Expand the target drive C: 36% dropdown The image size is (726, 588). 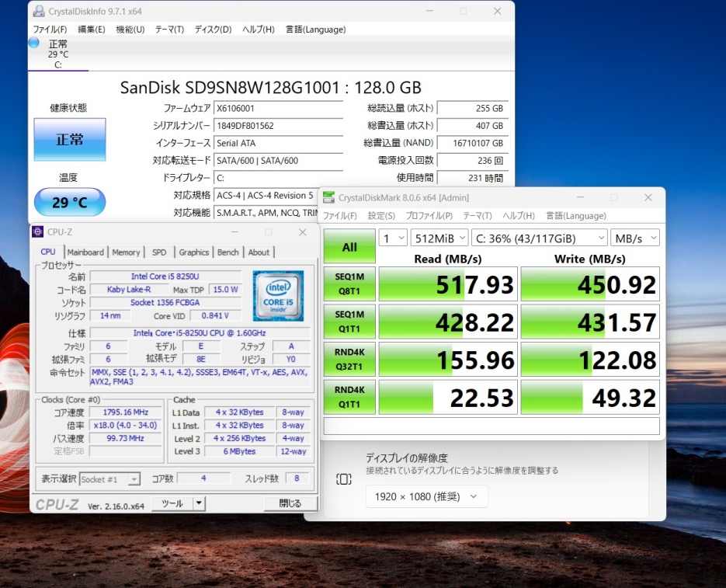539,238
